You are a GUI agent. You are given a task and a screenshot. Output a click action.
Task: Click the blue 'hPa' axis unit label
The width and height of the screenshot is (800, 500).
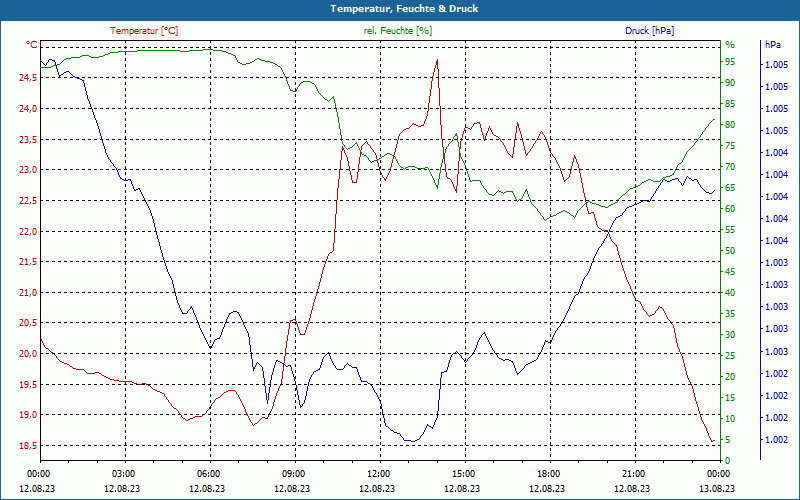tap(772, 45)
